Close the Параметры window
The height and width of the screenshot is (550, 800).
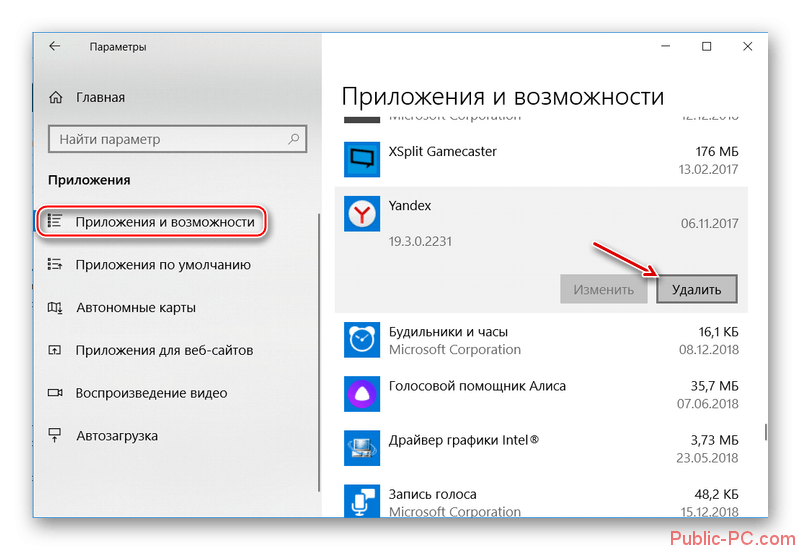(747, 46)
